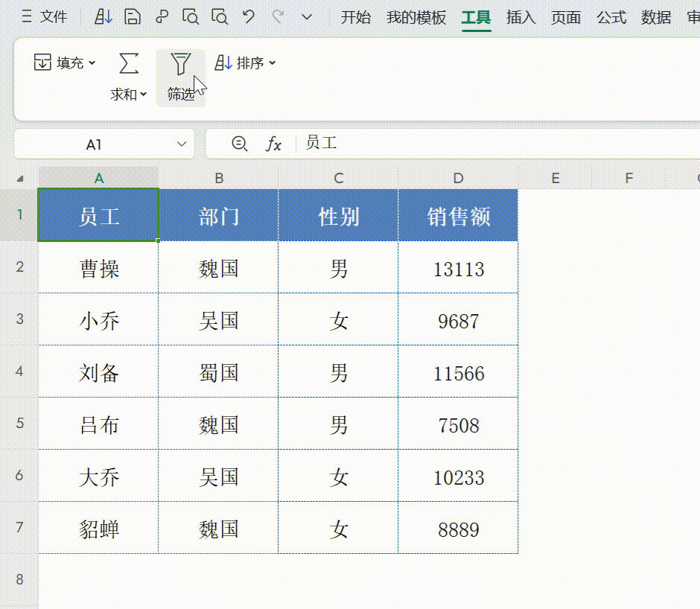Click the zoom-out magnifier in formula bar

[240, 144]
